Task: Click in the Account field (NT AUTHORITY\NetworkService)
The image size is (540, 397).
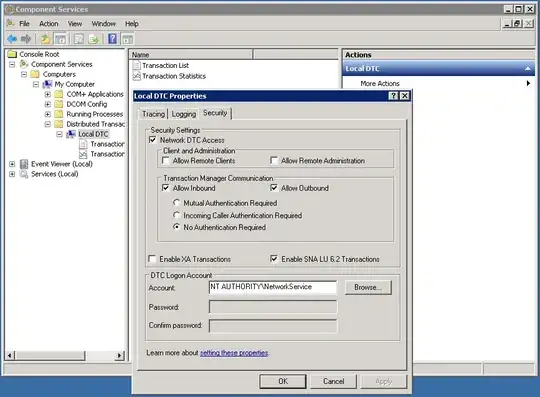Action: coord(273,287)
